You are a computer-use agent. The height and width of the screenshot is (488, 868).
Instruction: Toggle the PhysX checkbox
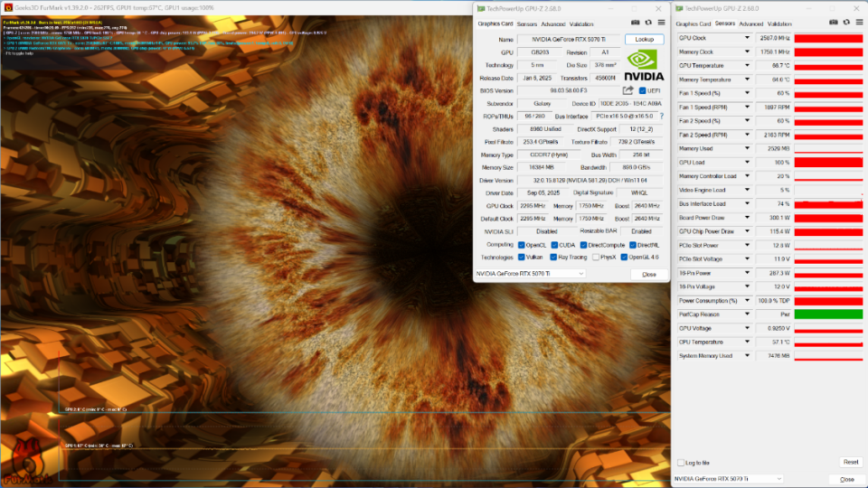click(x=596, y=258)
